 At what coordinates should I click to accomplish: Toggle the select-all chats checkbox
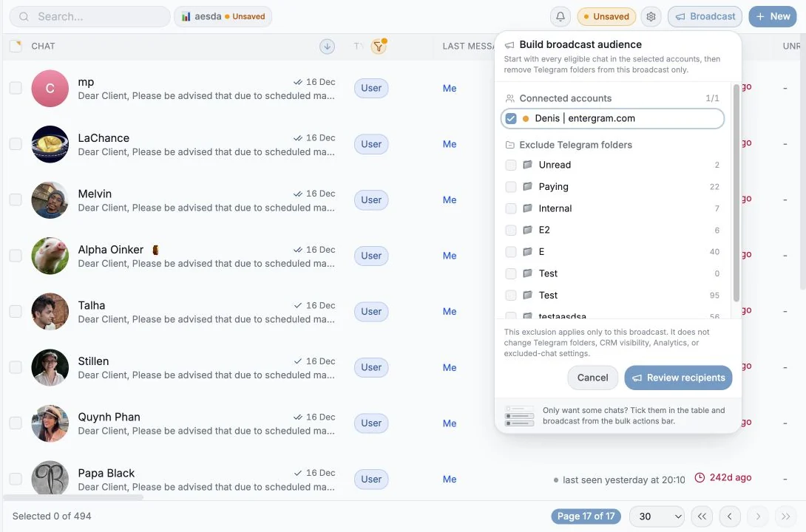[x=16, y=47]
